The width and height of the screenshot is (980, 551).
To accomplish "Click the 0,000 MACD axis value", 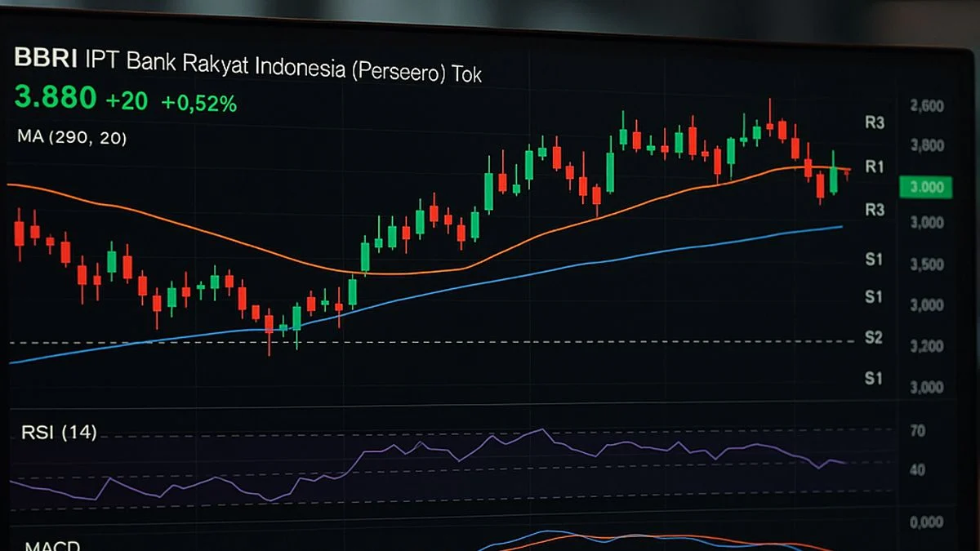I will click(926, 522).
